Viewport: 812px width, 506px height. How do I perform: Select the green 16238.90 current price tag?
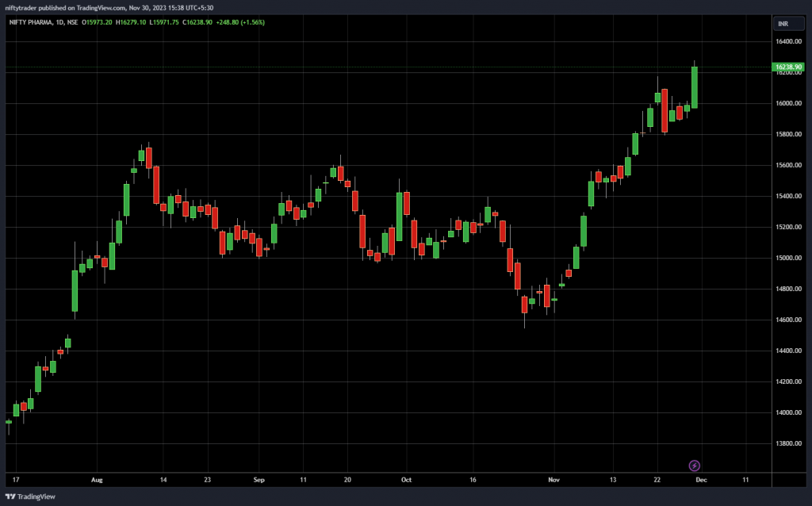click(x=788, y=67)
